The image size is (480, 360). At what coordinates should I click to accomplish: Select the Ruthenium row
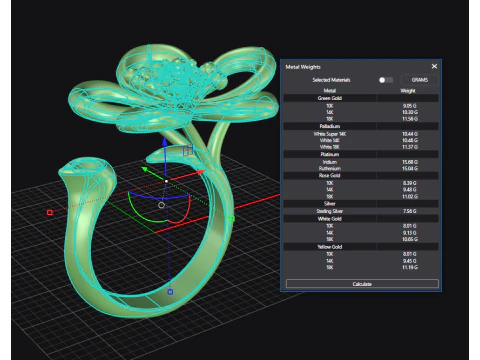[x=361, y=168]
